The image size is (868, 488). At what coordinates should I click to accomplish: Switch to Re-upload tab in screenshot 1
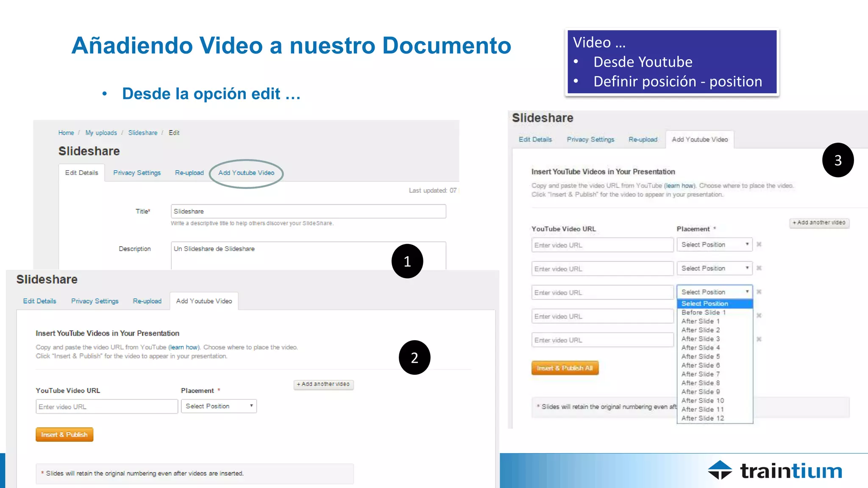[x=189, y=173]
